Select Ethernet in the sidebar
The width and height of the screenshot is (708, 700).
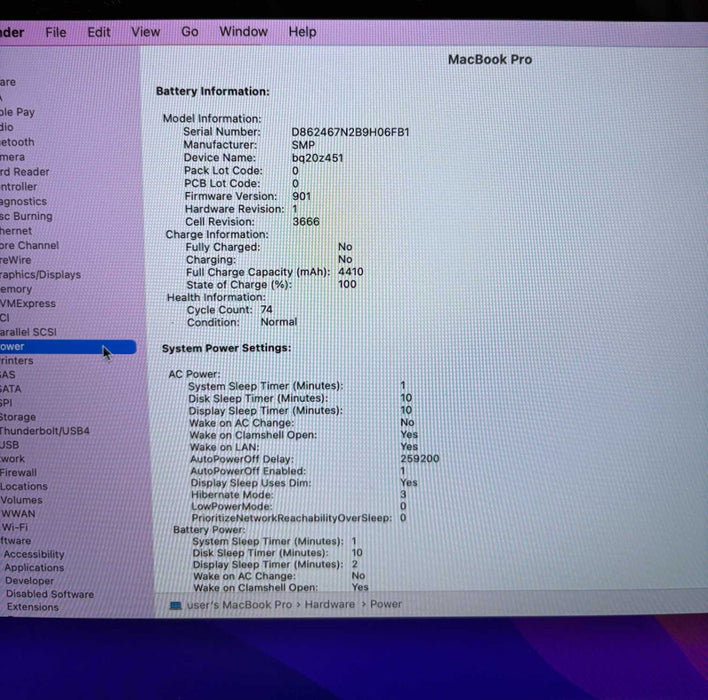16,231
